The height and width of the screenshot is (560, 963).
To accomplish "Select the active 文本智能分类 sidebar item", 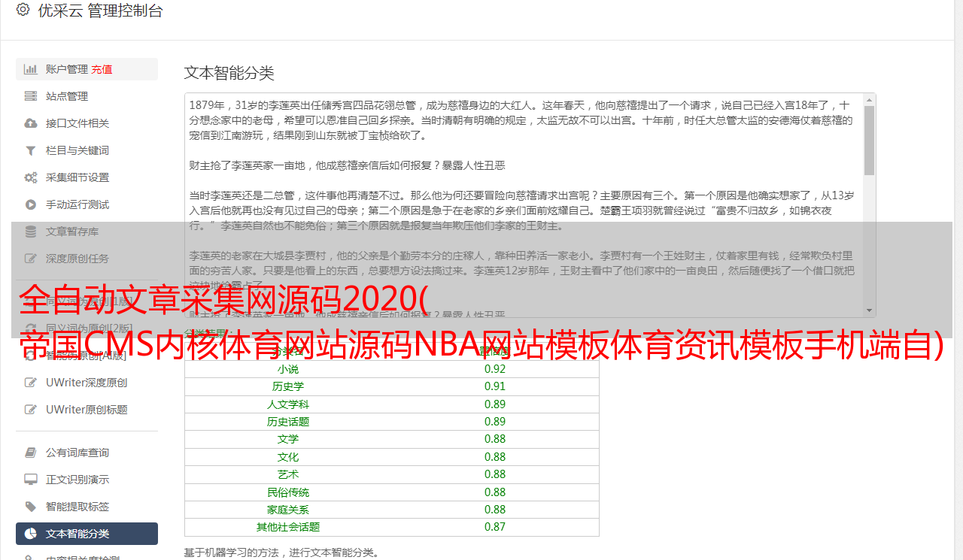I will (x=87, y=534).
